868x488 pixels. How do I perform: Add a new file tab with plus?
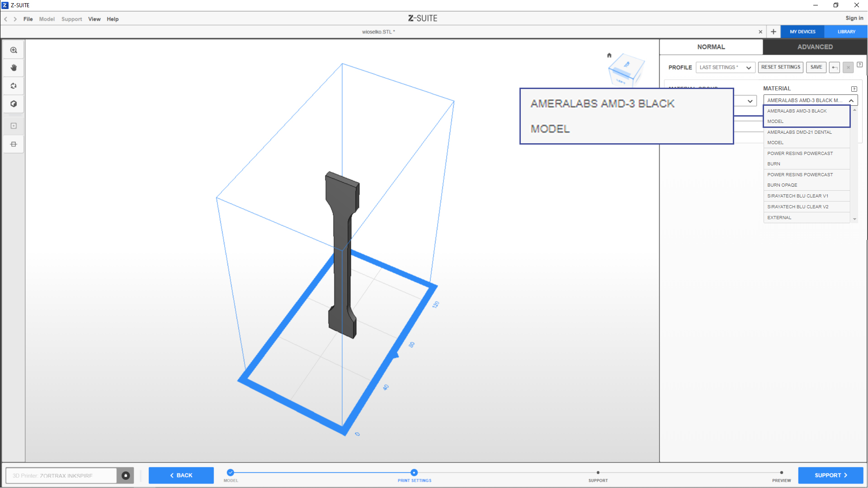[x=774, y=32]
